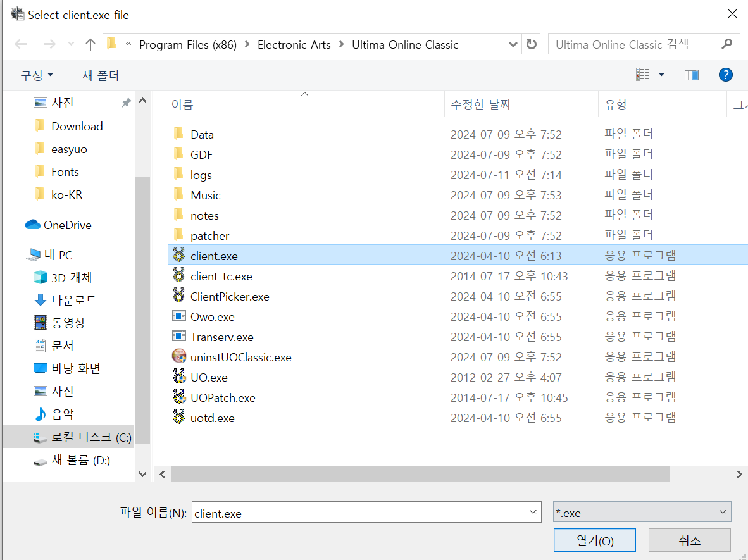Click the Music folder icon
This screenshot has height=560, width=748.
pyautogui.click(x=179, y=194)
